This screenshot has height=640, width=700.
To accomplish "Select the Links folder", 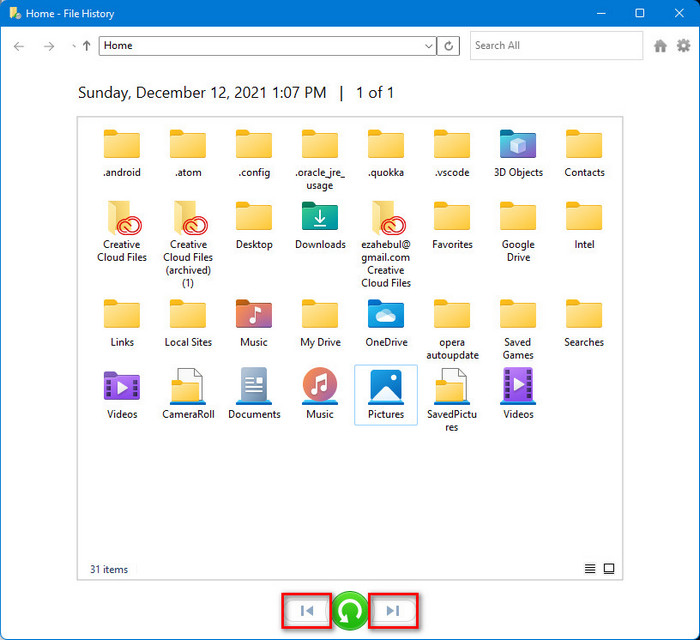I will tap(122, 323).
